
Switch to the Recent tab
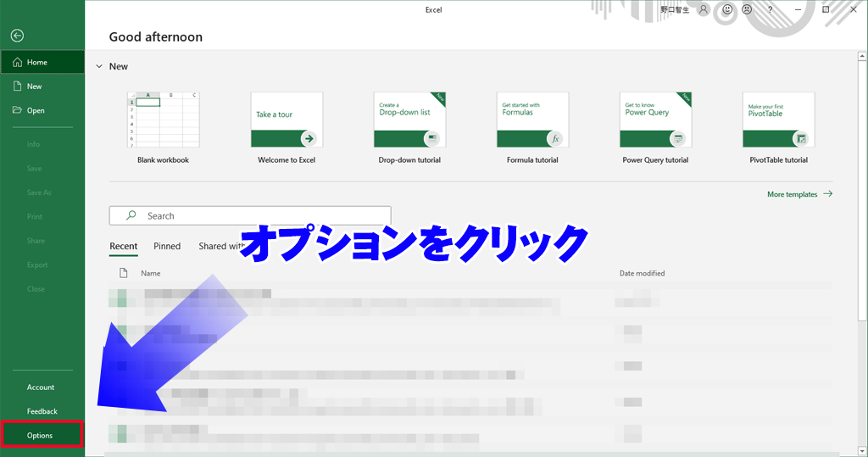(x=124, y=246)
